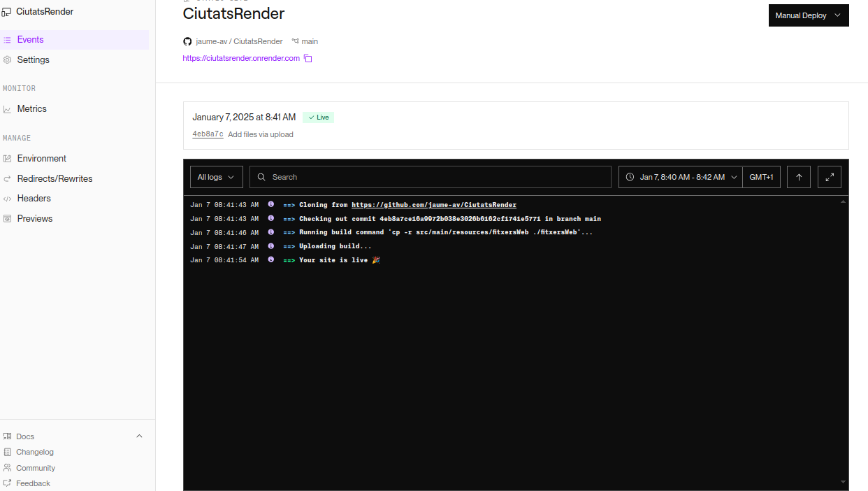The height and width of the screenshot is (491, 868).
Task: Copy the site URL with copy icon
Action: (308, 59)
